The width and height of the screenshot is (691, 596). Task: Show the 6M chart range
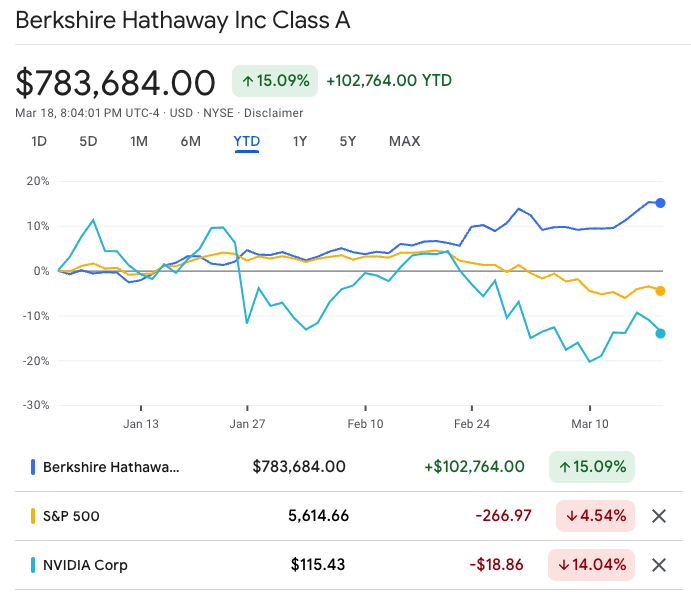(190, 141)
